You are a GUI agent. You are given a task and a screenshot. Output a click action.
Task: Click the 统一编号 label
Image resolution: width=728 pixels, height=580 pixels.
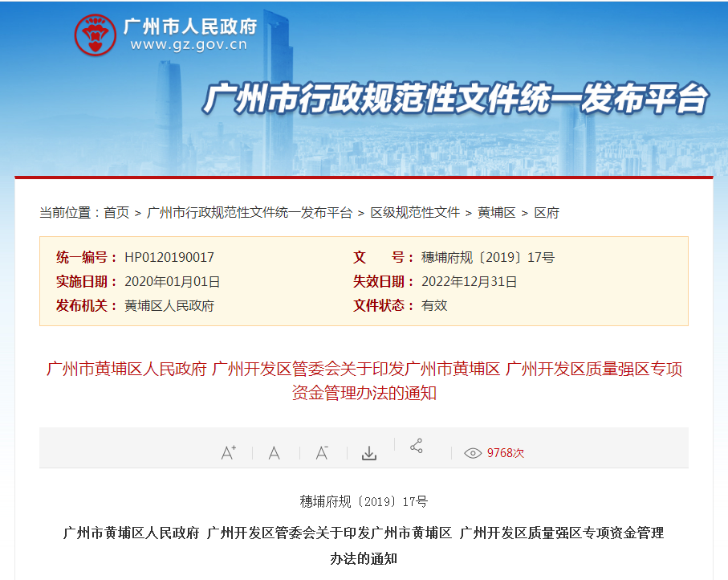point(86,258)
